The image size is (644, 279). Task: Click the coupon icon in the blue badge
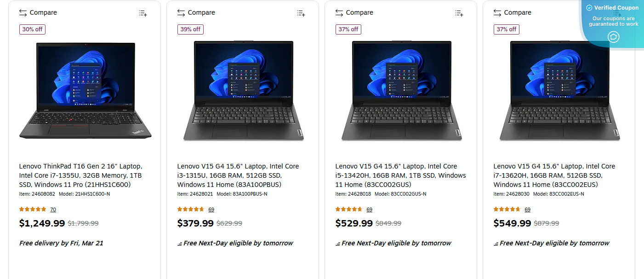[613, 37]
